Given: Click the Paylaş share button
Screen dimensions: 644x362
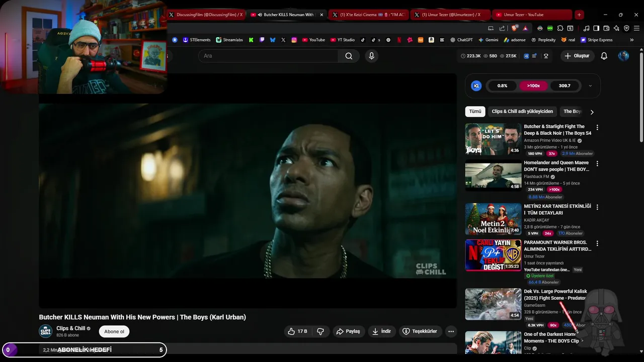Looking at the screenshot, I should (x=348, y=331).
